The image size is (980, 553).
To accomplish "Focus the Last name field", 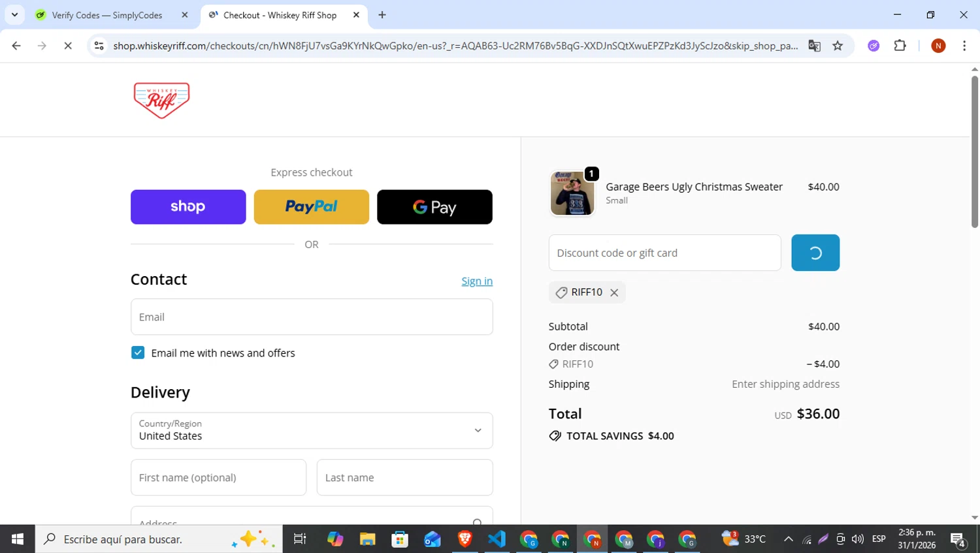I will click(x=405, y=477).
